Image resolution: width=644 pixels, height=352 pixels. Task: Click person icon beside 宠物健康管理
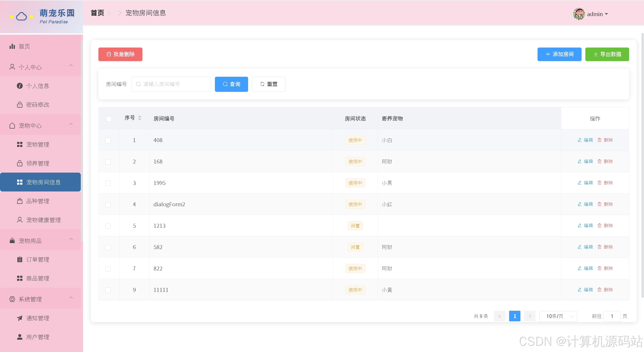coord(20,220)
